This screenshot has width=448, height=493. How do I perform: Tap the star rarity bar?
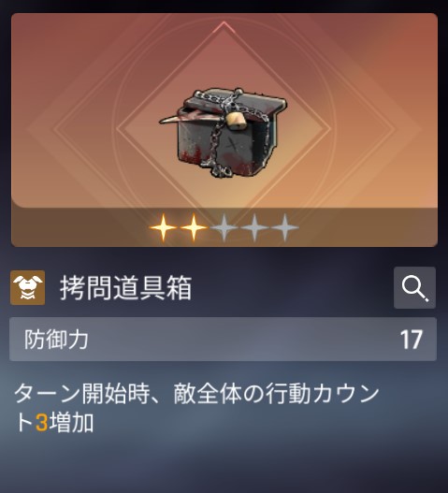(x=224, y=227)
